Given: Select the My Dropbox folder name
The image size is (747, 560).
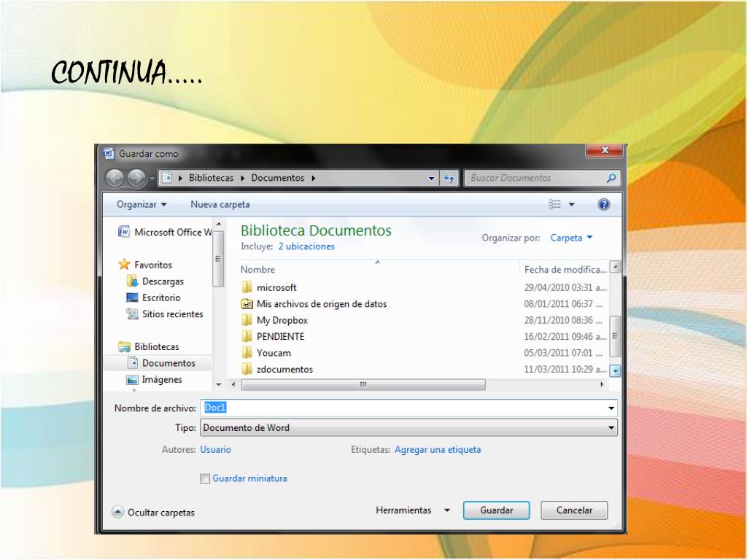Looking at the screenshot, I should 282,320.
